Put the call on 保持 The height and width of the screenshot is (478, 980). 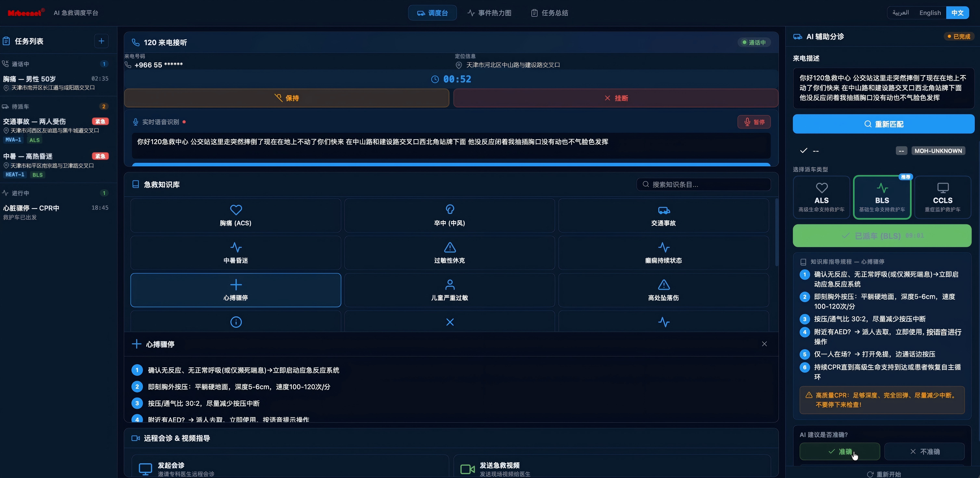(x=287, y=98)
